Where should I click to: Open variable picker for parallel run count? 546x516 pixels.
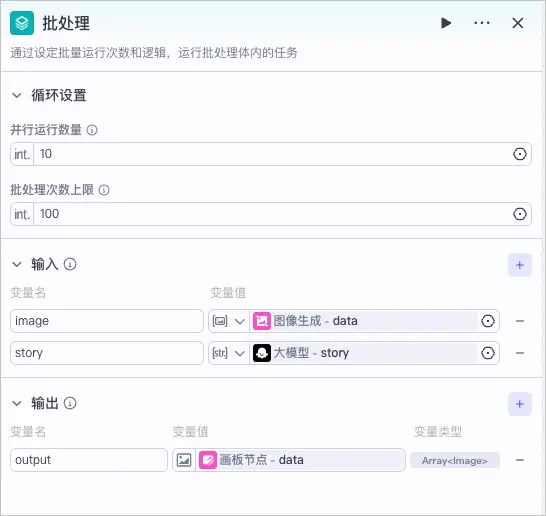520,154
